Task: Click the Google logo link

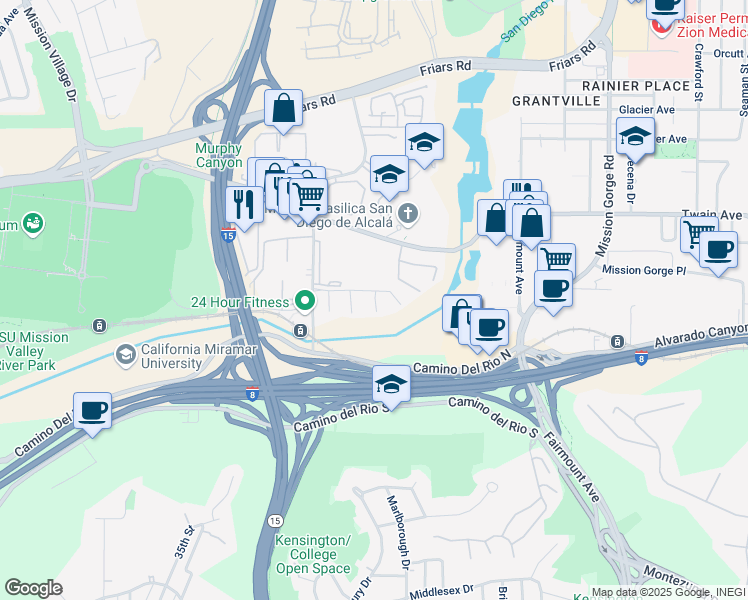Action: pyautogui.click(x=34, y=588)
